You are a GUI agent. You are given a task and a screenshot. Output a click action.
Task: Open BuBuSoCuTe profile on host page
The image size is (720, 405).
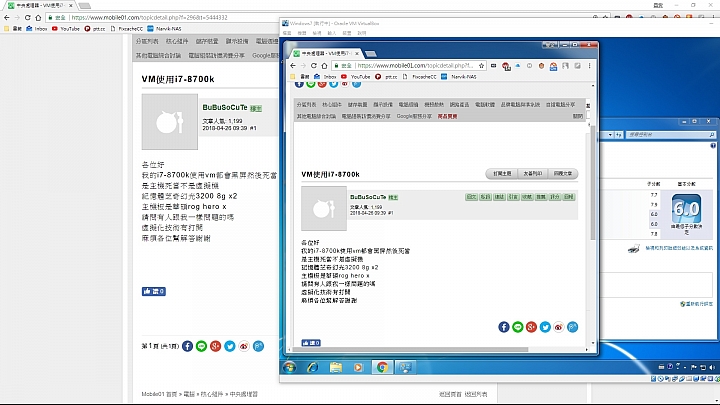click(x=225, y=107)
